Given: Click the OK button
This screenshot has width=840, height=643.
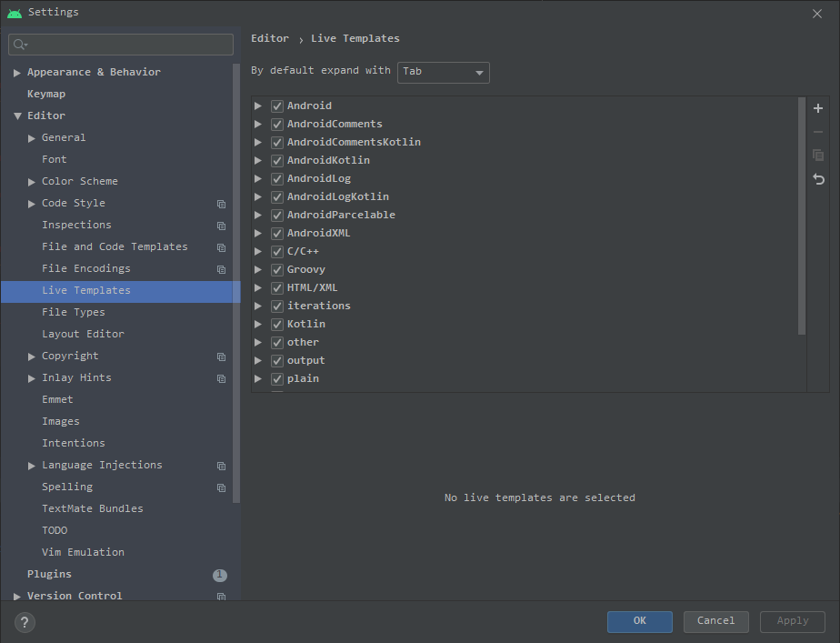Looking at the screenshot, I should pyautogui.click(x=639, y=621).
